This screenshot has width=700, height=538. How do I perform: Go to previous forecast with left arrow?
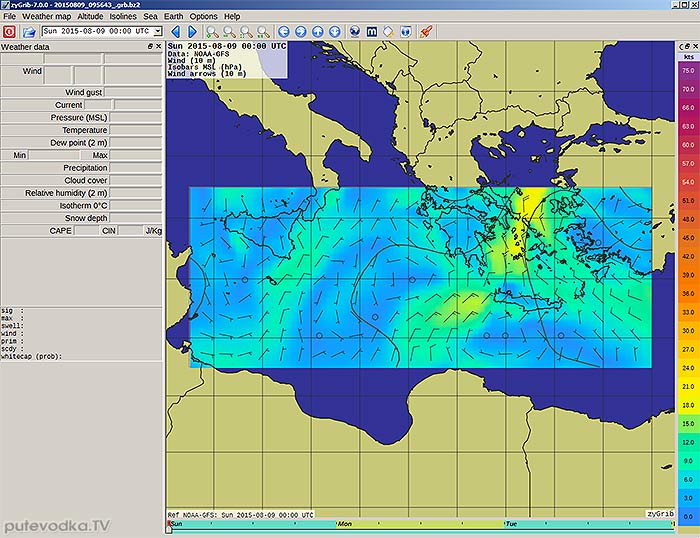[176, 32]
